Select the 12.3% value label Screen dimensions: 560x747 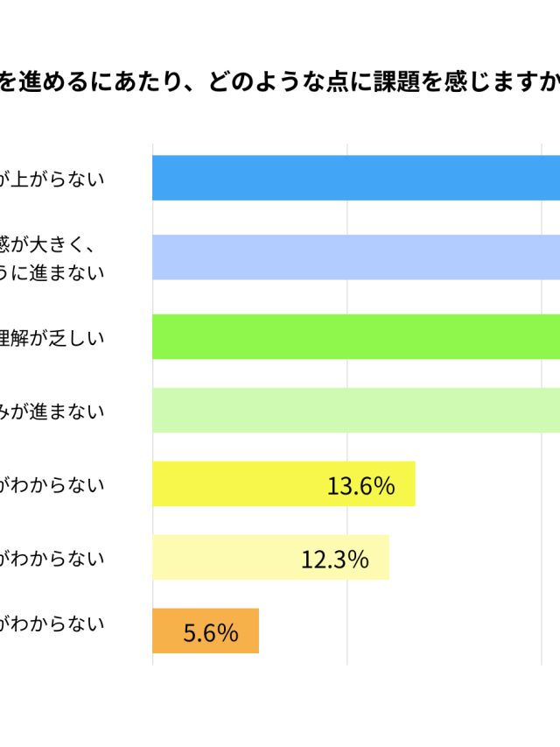tap(334, 559)
